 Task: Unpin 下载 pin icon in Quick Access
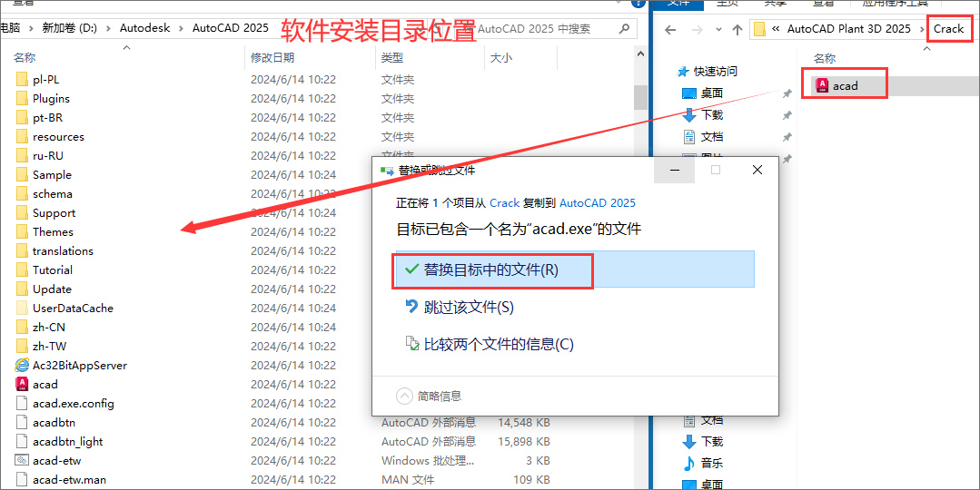pos(787,115)
